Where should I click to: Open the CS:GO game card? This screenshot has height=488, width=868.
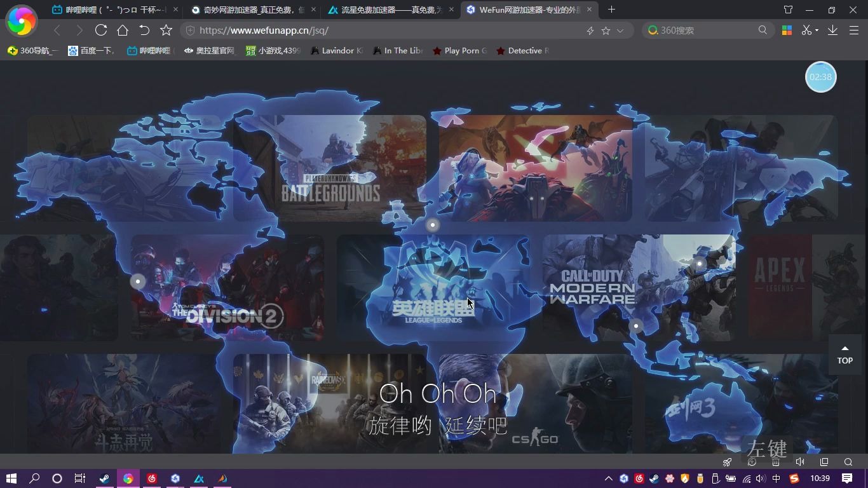coord(535,403)
